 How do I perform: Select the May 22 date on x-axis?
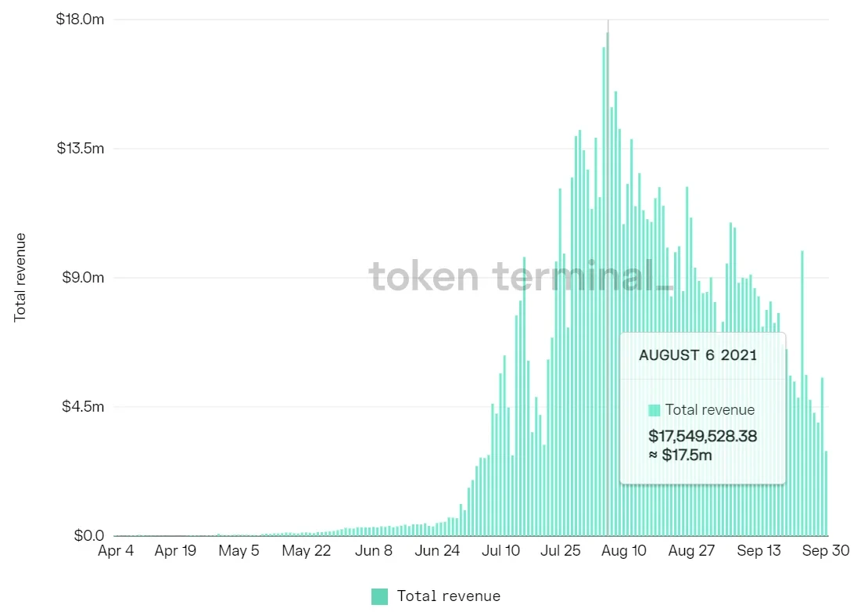(307, 551)
